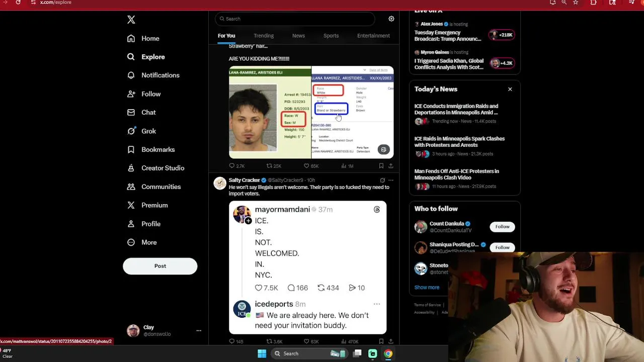Open the Windows Start menu

[x=262, y=353]
